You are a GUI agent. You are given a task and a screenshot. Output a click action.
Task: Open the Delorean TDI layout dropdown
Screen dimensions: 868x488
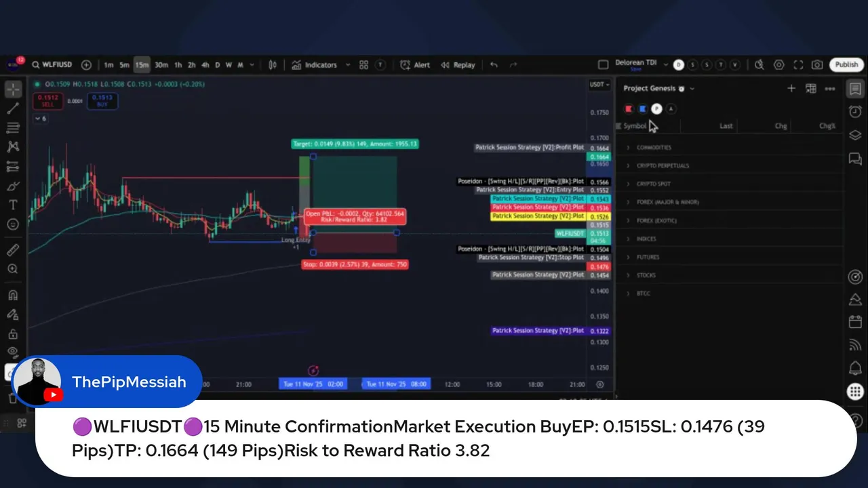coord(665,65)
